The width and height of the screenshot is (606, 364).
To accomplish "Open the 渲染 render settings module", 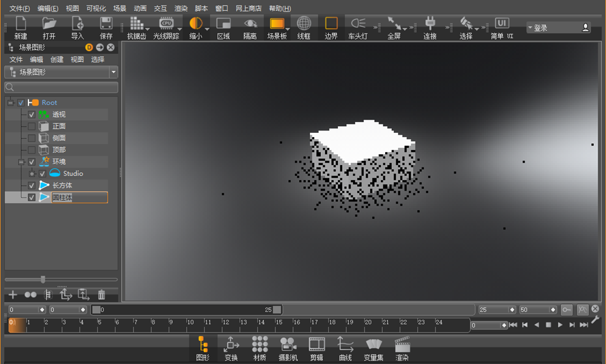I will tap(402, 345).
